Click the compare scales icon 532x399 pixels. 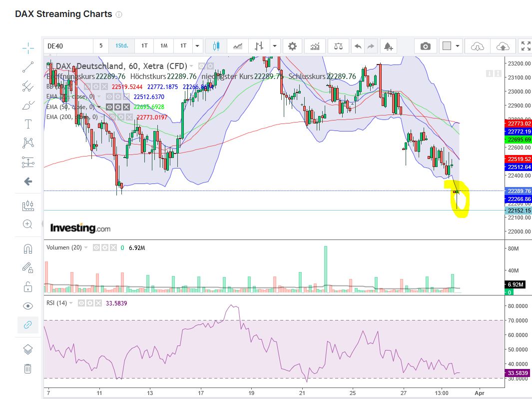coord(338,45)
